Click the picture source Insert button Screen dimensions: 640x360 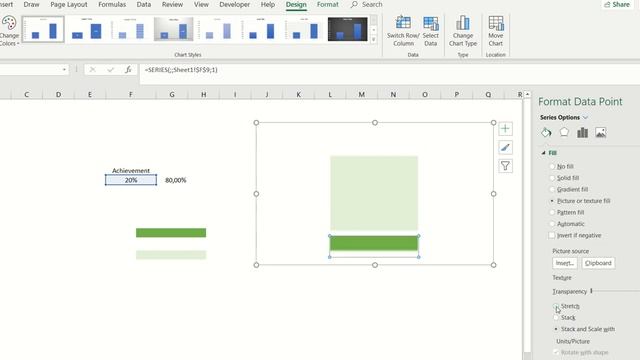[x=565, y=263]
